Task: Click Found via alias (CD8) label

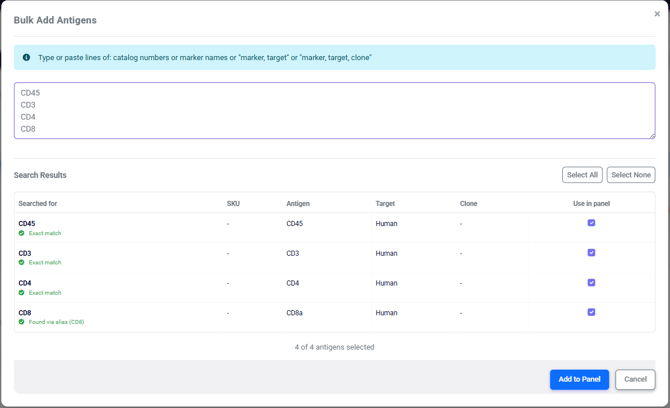Action: [x=56, y=322]
